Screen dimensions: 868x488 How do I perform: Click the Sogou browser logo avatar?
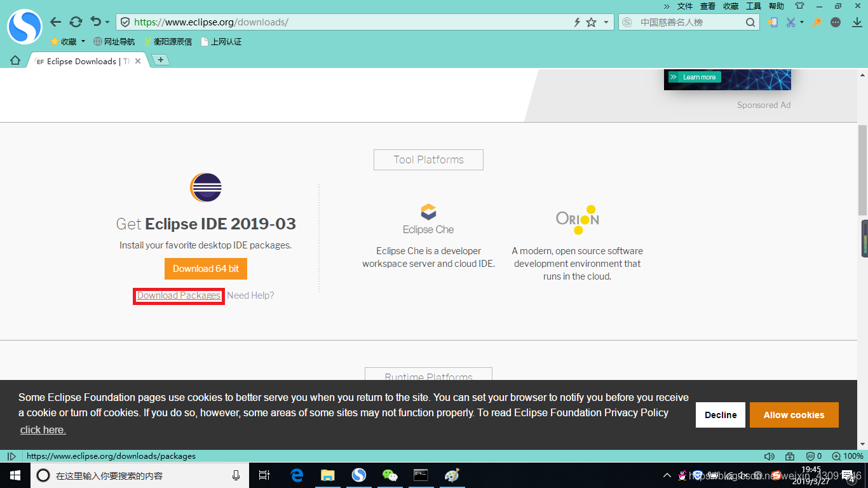coord(24,27)
